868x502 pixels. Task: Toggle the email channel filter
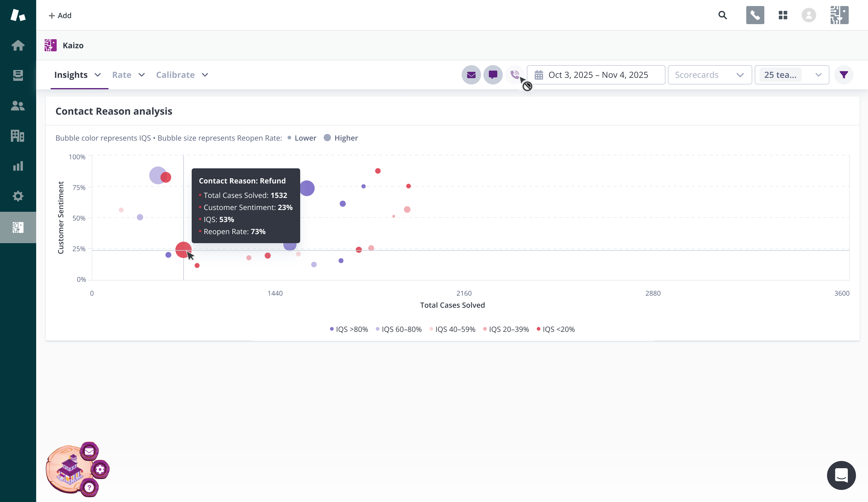471,75
